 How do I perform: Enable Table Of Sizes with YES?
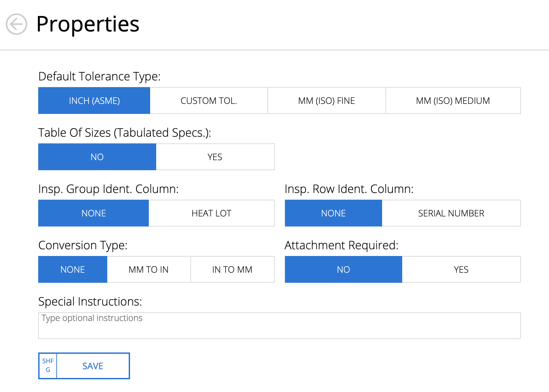tap(215, 157)
